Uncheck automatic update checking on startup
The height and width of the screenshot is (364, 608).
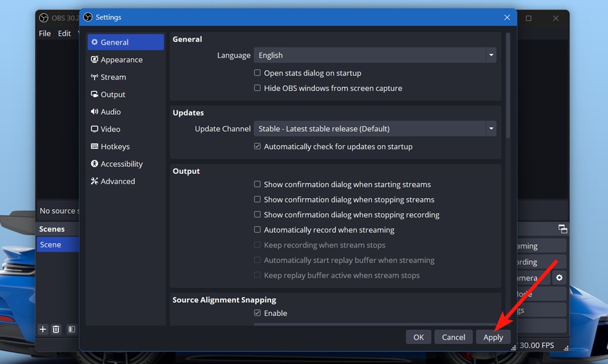(257, 146)
